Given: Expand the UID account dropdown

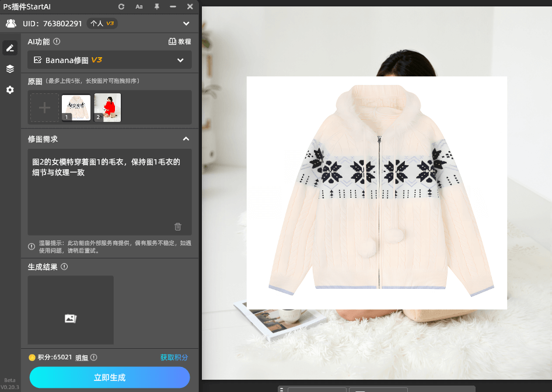Looking at the screenshot, I should coord(186,23).
